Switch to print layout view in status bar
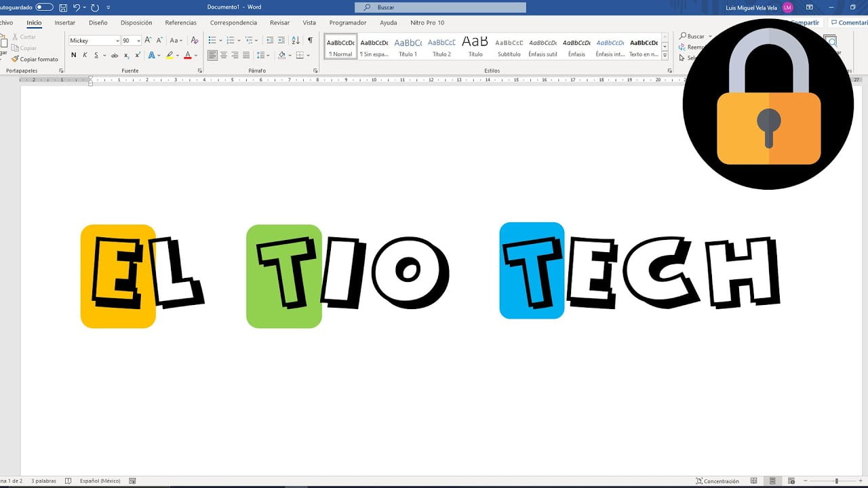This screenshot has width=868, height=488. 772,481
